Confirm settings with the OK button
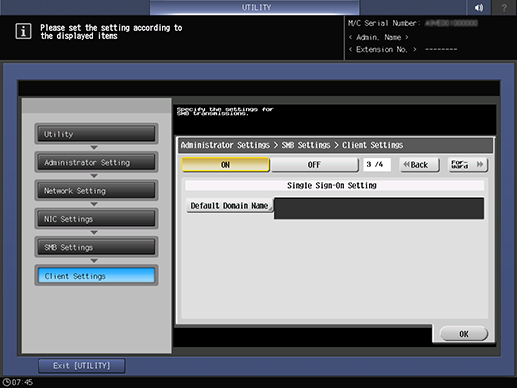The height and width of the screenshot is (388, 517). (464, 334)
